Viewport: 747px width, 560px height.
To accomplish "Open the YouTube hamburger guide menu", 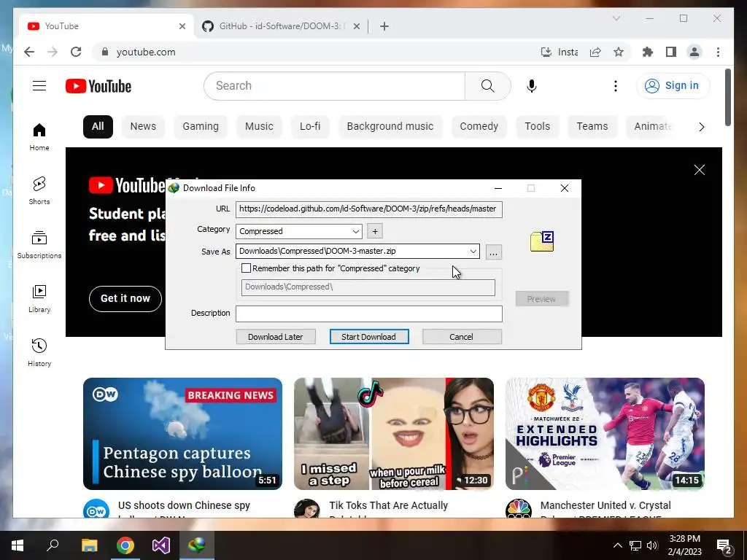I will point(39,86).
